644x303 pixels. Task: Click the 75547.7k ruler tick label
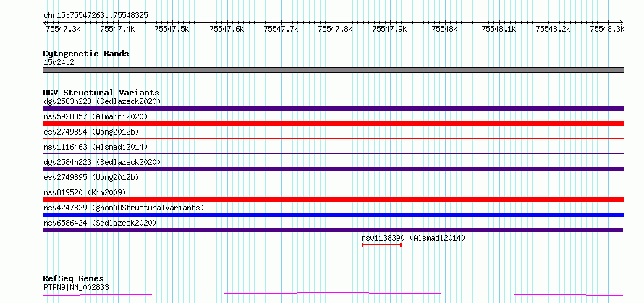click(281, 29)
